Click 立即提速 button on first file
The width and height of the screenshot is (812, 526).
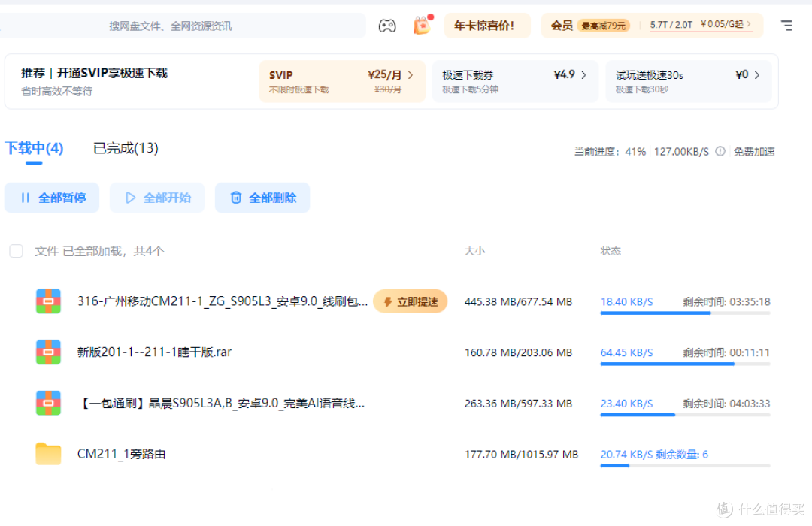[x=411, y=301]
